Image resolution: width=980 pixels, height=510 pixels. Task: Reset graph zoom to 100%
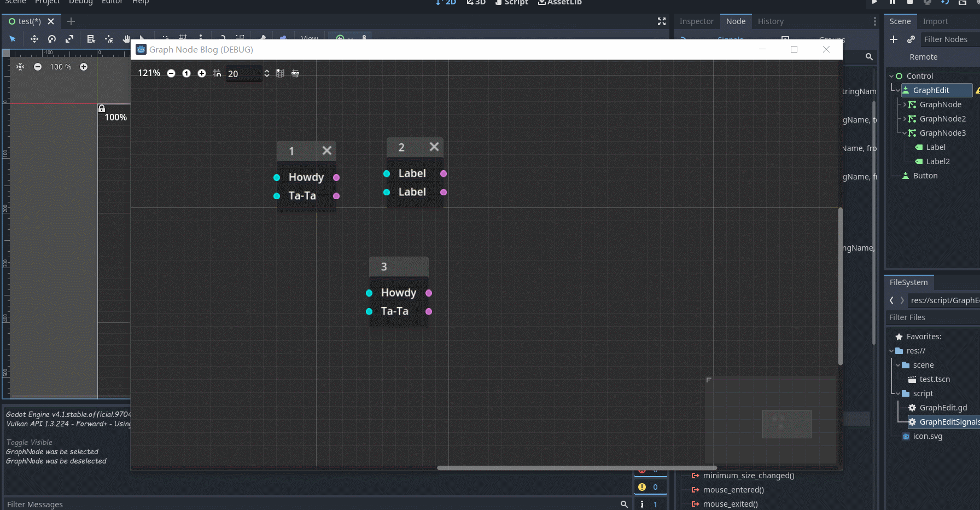coord(186,73)
